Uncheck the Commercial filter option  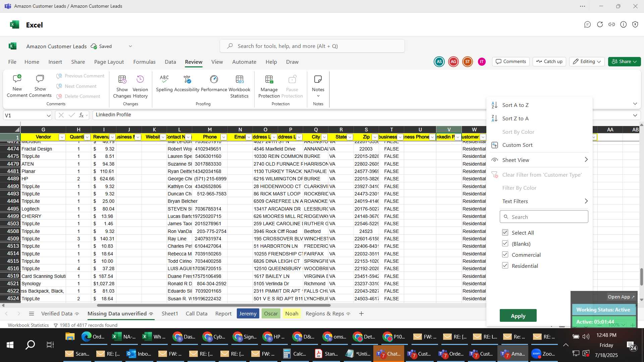click(505, 254)
